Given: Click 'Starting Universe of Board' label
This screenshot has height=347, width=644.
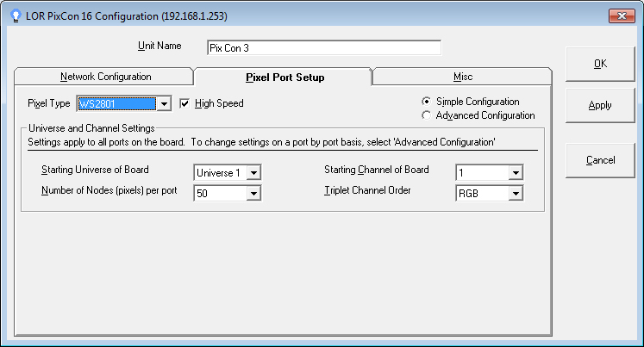Looking at the screenshot, I should 95,170.
